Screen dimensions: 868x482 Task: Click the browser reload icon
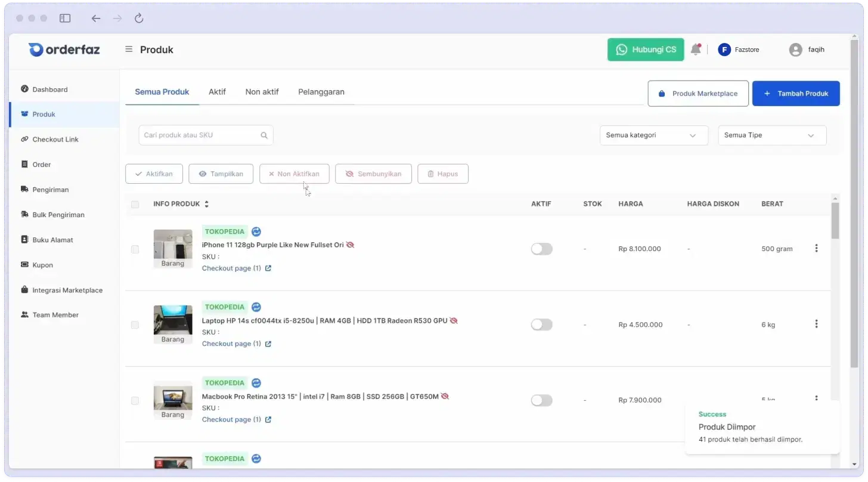coord(139,18)
